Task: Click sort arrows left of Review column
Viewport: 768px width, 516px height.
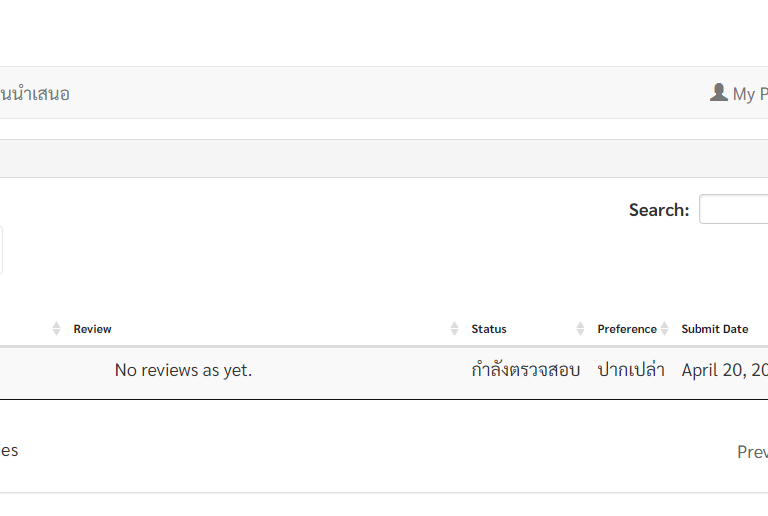Action: [x=57, y=329]
